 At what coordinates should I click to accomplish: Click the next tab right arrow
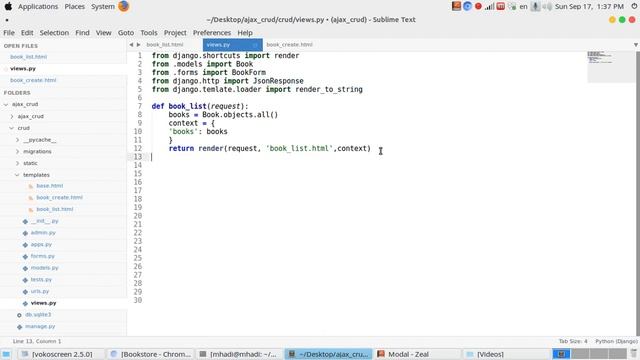pos(138,44)
